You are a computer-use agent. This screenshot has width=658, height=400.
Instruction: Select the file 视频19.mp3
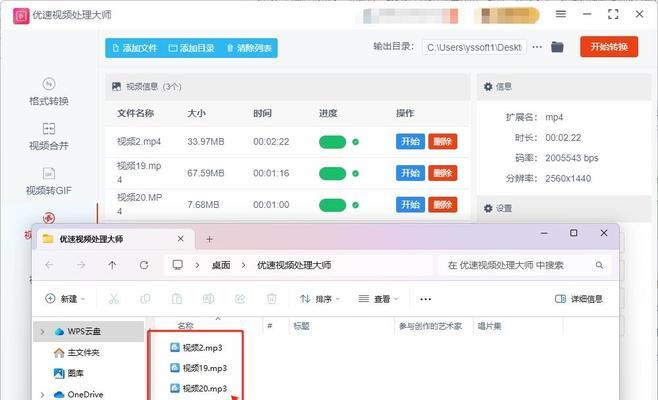tap(198, 368)
